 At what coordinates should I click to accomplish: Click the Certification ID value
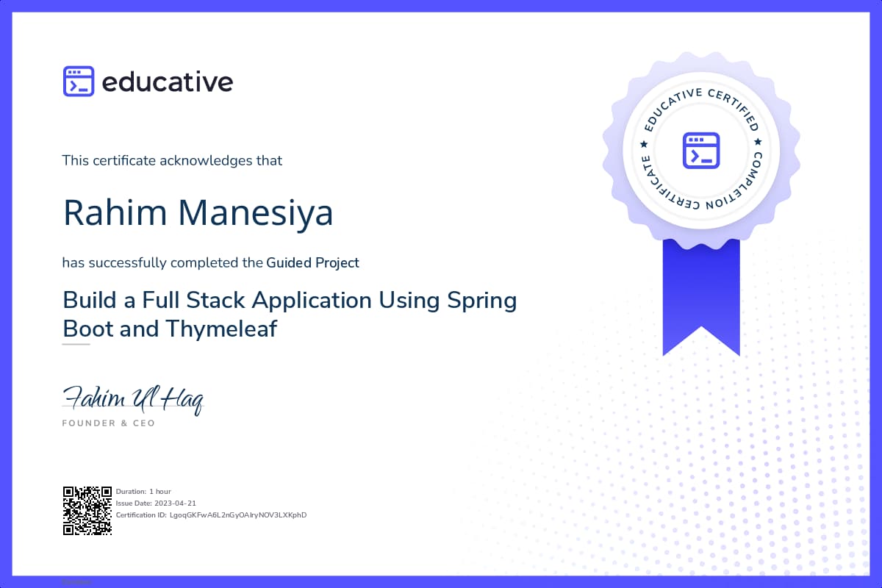[238, 515]
